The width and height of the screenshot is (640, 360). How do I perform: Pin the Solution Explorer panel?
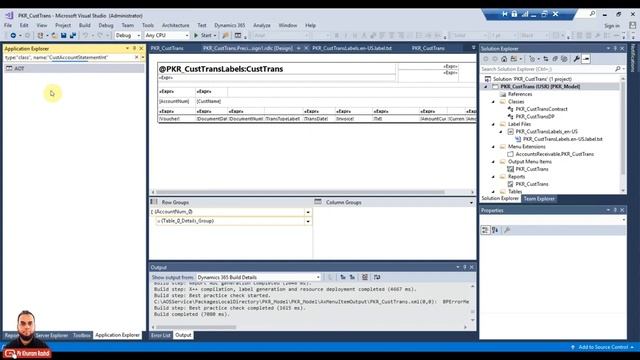tap(615, 48)
